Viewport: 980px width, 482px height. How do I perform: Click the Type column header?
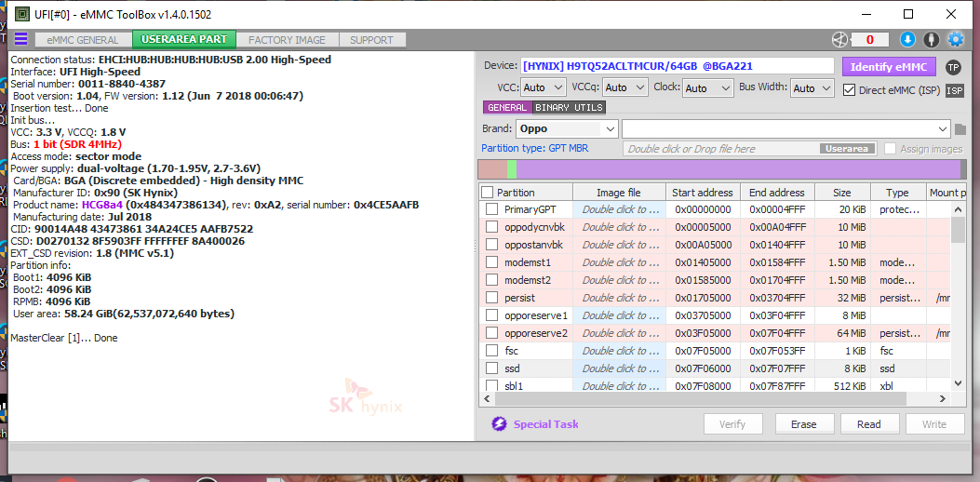(897, 192)
